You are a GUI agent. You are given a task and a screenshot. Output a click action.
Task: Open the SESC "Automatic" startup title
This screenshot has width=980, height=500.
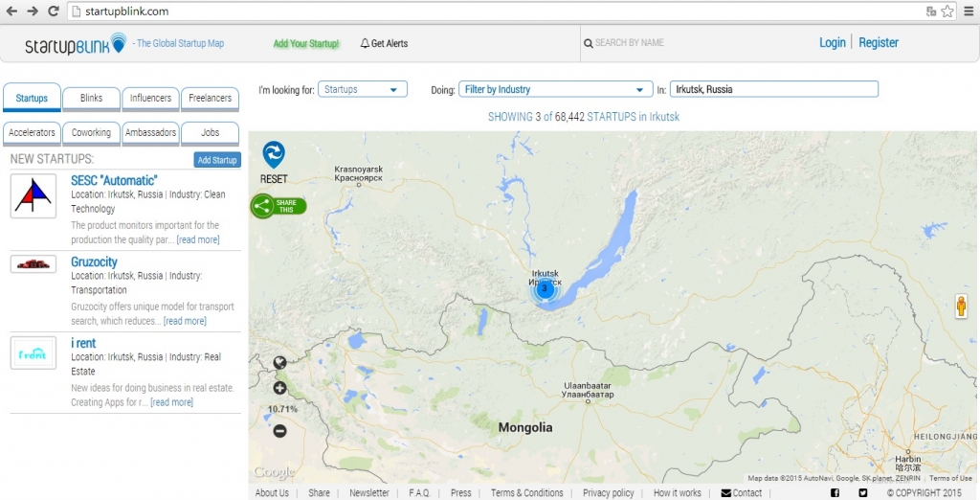[115, 181]
